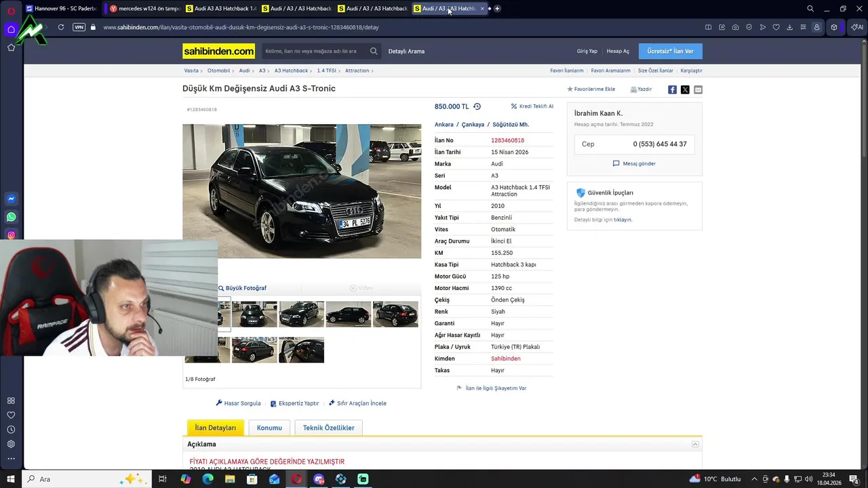Switch to the Konumu tab
The image size is (868, 488).
coord(269,428)
